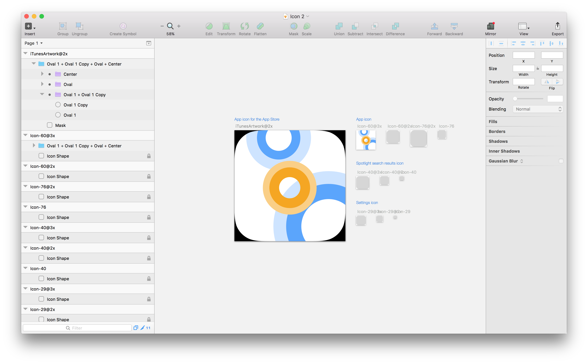The width and height of the screenshot is (588, 364).
Task: Click the Insert plus icon
Action: pos(28,26)
